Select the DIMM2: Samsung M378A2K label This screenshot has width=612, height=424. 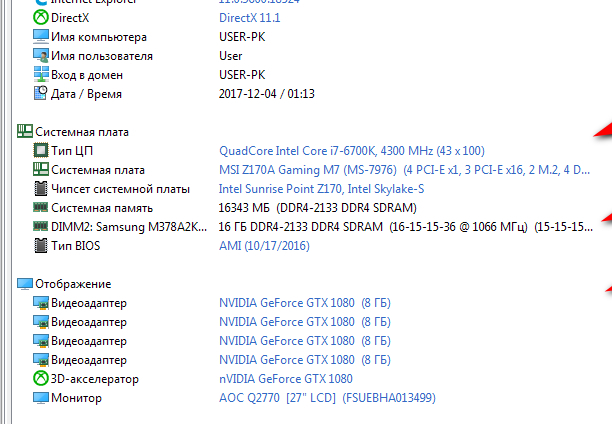point(129,227)
